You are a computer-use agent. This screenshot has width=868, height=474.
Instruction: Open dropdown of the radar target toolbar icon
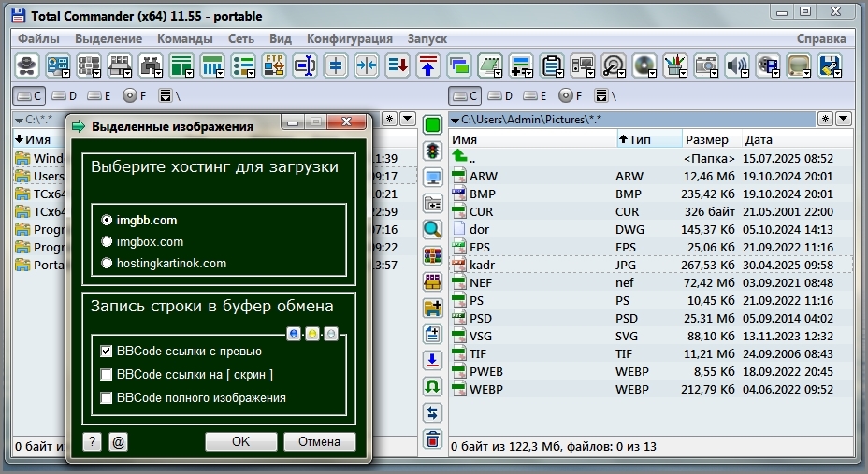(x=621, y=73)
